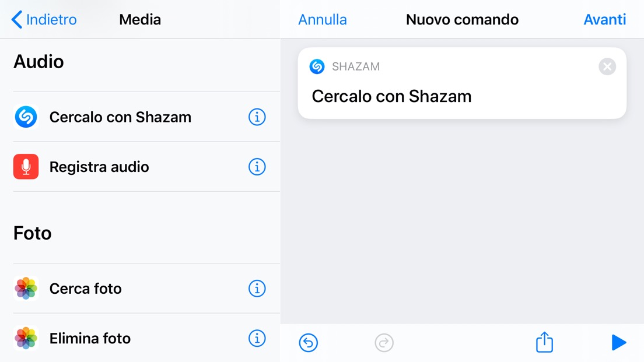The height and width of the screenshot is (362, 644).
Task: Select the Audio section header
Action: tap(38, 62)
